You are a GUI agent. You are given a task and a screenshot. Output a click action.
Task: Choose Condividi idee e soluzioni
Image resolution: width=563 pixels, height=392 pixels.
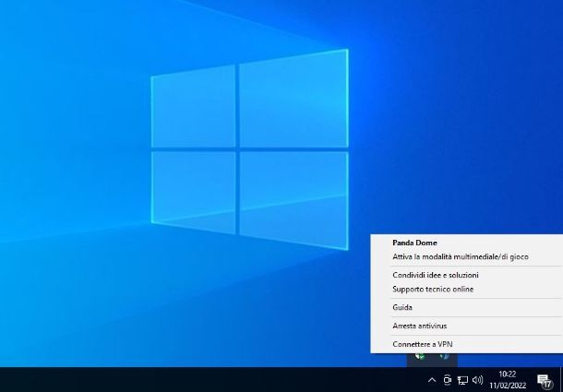pos(466,275)
